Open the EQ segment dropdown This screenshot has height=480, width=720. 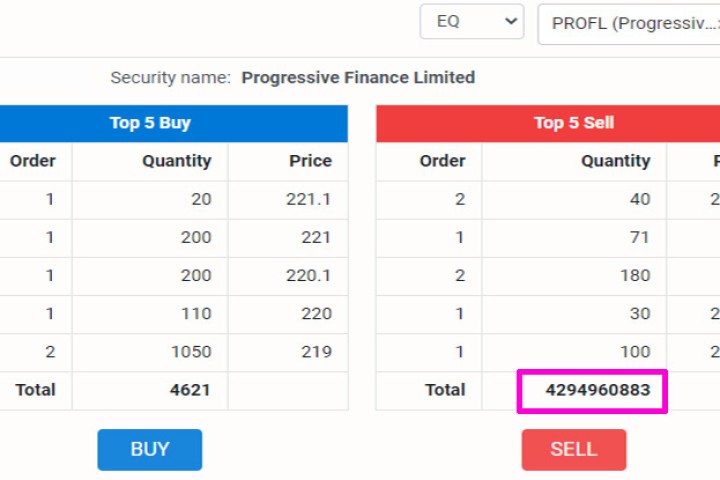(x=471, y=22)
